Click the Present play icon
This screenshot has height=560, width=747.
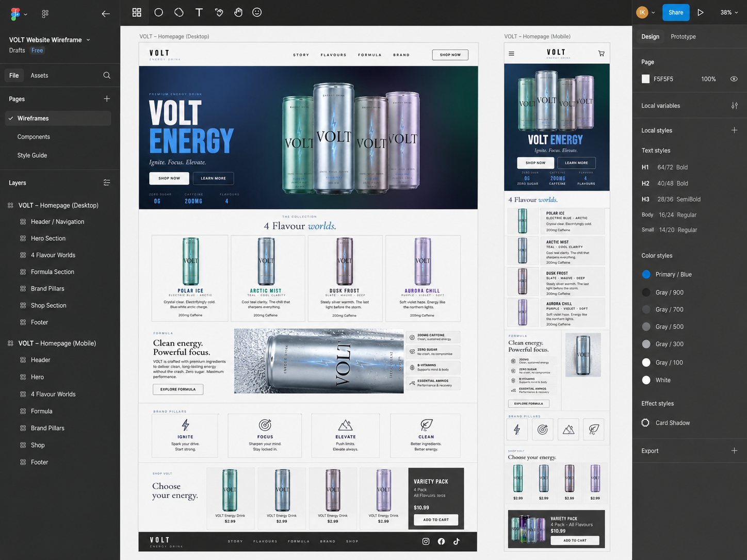coord(701,12)
